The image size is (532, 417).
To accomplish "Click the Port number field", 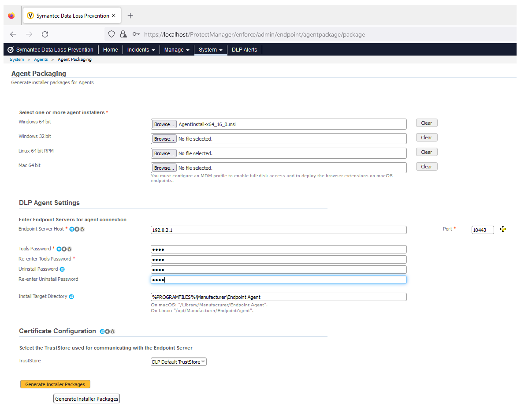I will [483, 230].
